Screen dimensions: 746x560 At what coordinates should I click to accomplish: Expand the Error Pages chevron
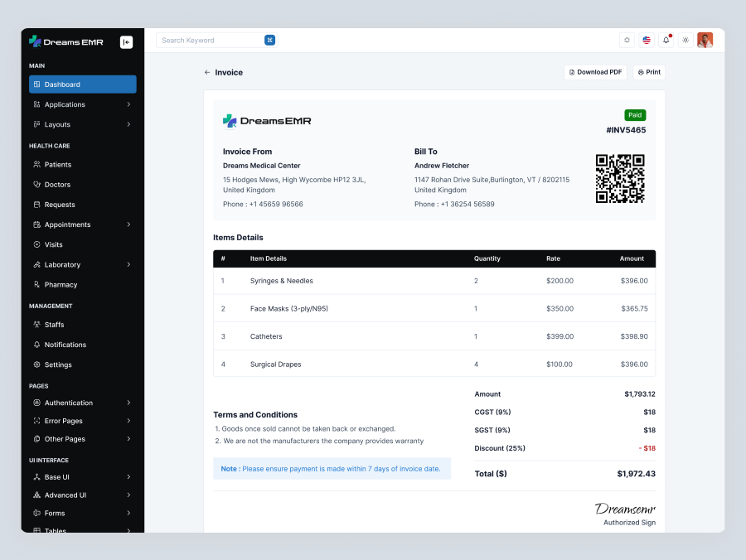pos(128,421)
